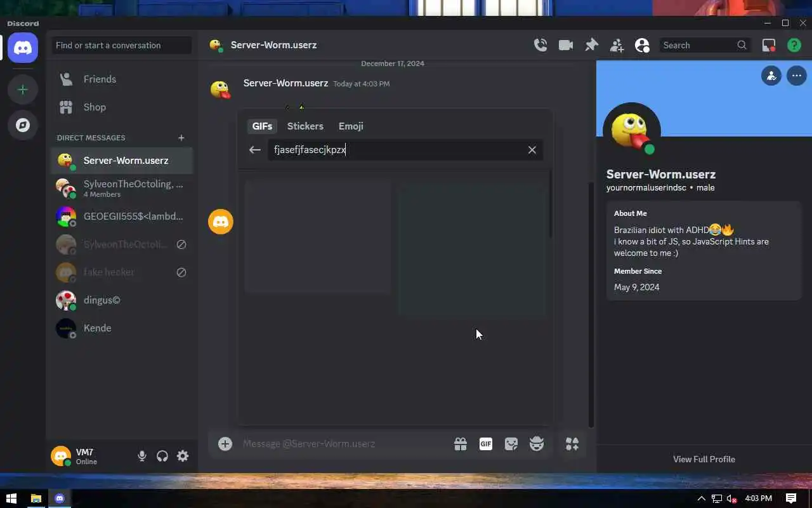Open Explore Discoverable Servers compass icon
812x508 pixels.
click(x=23, y=125)
